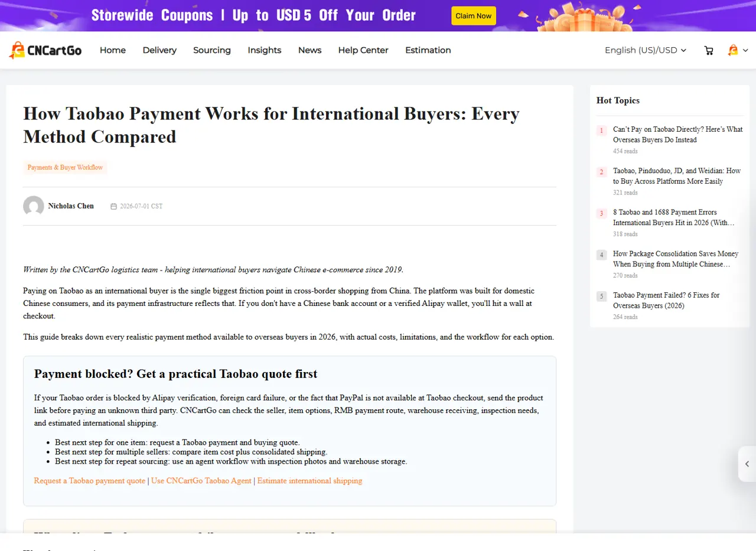Open the Delivery menu item

(159, 50)
